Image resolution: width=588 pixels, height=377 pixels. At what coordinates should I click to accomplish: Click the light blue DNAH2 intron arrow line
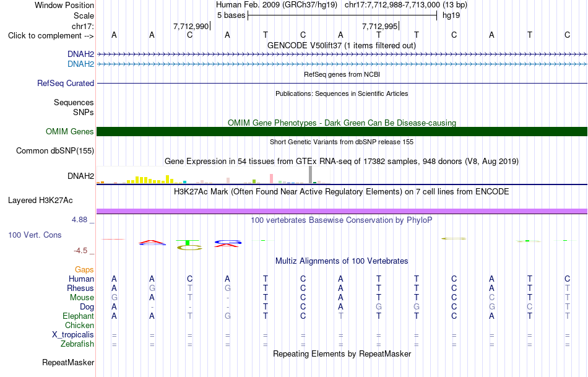click(342, 64)
